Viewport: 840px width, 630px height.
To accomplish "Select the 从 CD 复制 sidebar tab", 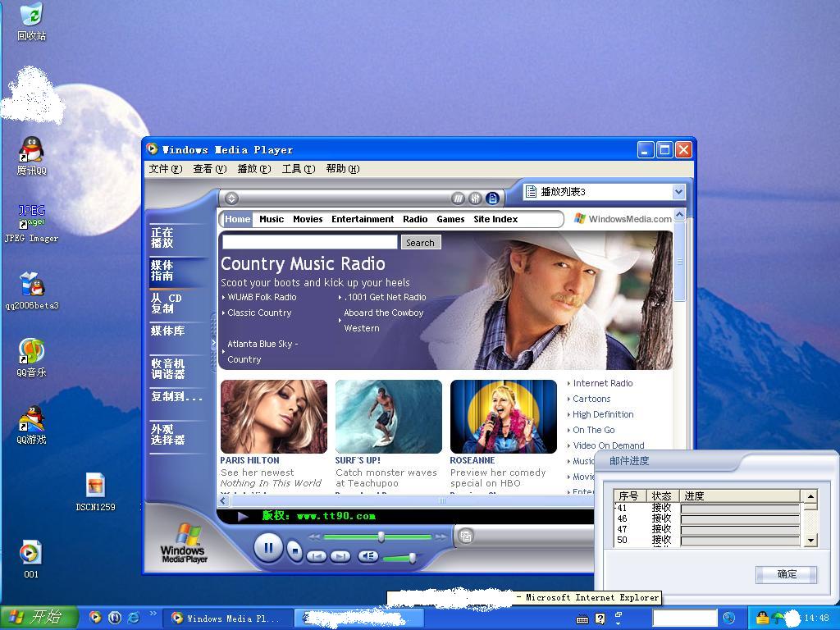I will [177, 304].
